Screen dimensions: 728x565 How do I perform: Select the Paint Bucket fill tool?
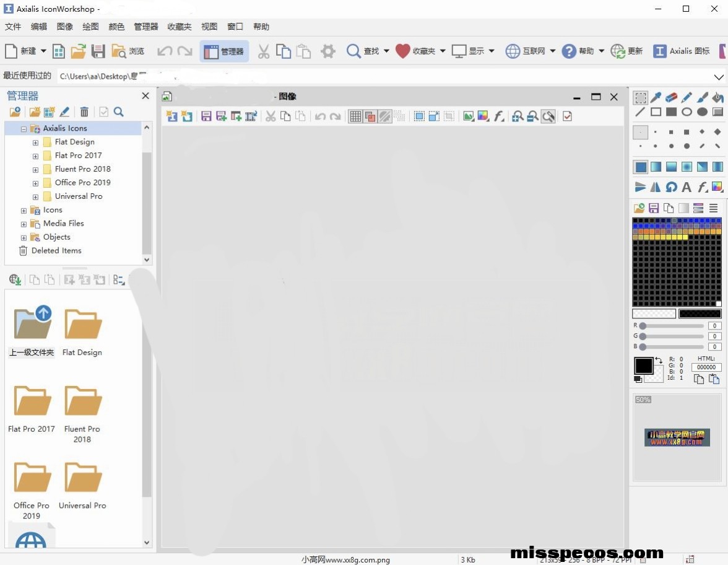pyautogui.click(x=717, y=97)
